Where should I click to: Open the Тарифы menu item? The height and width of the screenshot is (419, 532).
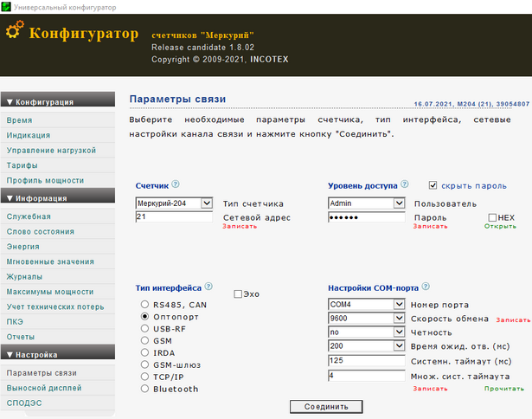point(58,165)
